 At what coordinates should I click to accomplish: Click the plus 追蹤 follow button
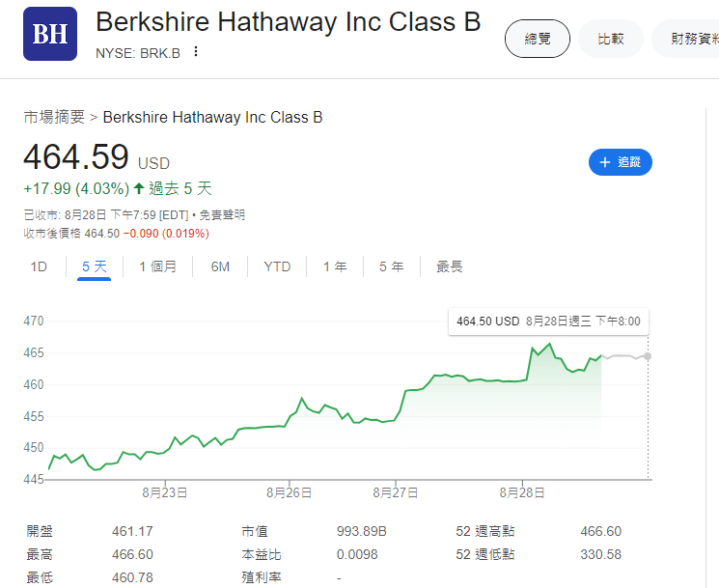pos(620,162)
